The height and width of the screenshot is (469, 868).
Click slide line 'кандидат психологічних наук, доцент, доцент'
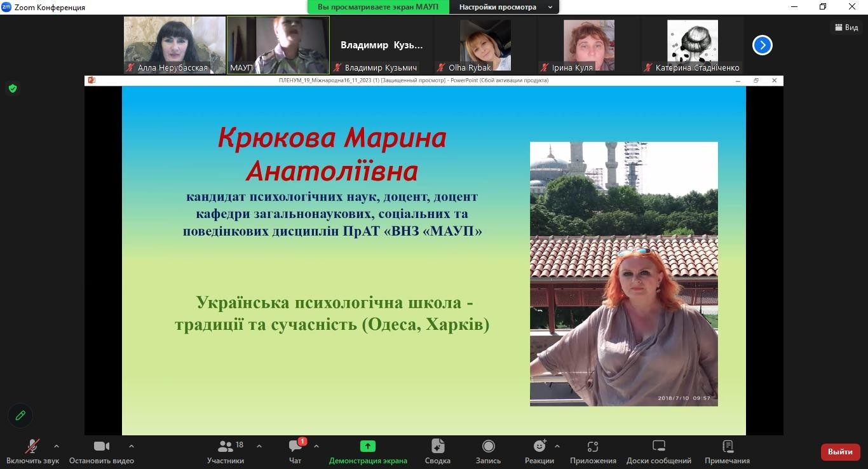coord(332,197)
